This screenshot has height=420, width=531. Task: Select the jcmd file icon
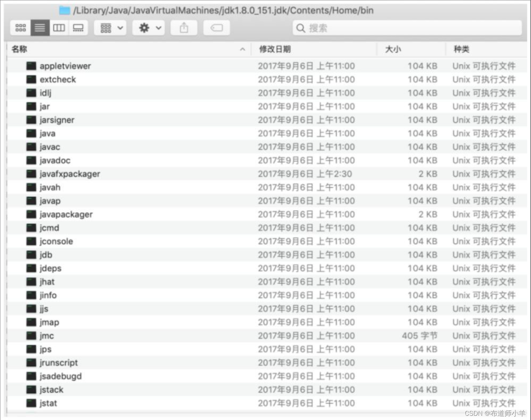(32, 228)
